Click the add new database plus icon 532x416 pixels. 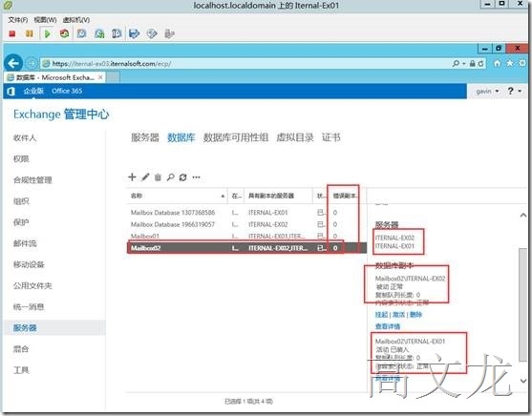(132, 177)
